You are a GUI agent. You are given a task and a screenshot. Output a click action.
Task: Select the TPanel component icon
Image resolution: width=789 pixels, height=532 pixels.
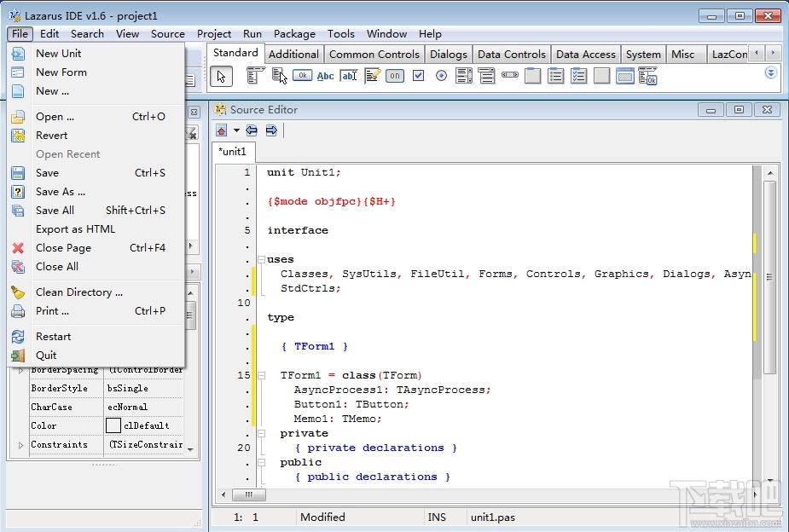602,76
